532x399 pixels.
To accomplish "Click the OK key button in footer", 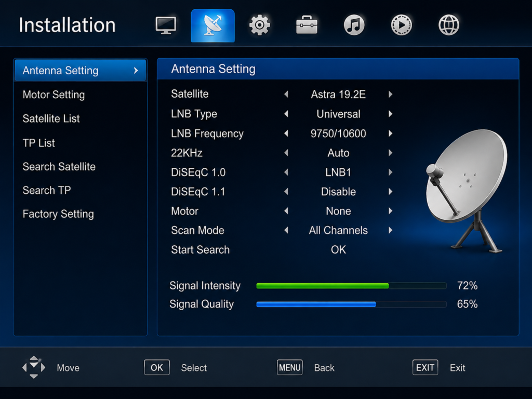I will pyautogui.click(x=157, y=367).
